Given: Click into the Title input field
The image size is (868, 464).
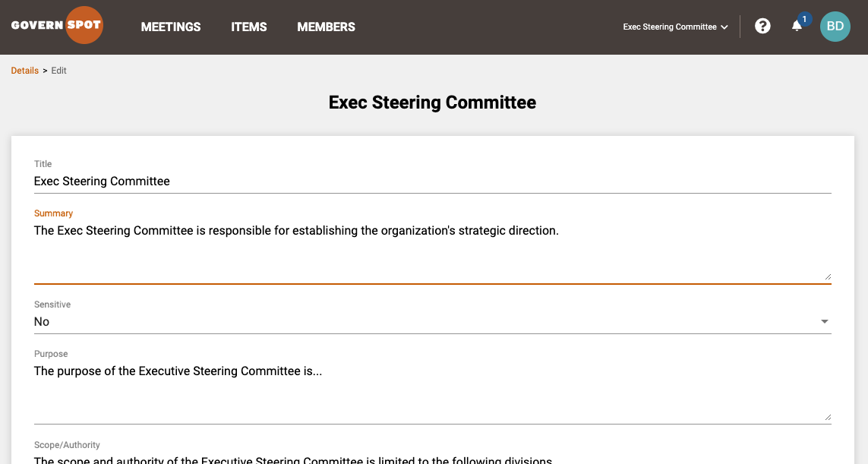Looking at the screenshot, I should pyautogui.click(x=432, y=181).
